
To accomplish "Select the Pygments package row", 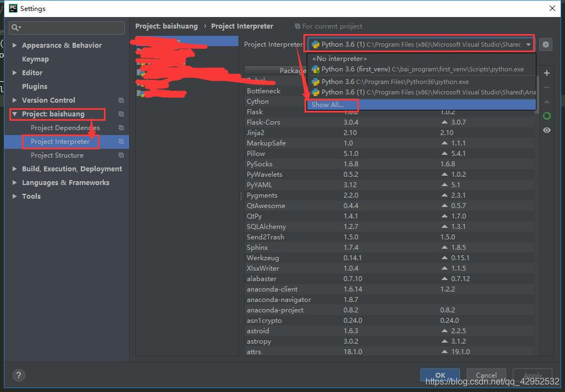I will tap(389, 195).
